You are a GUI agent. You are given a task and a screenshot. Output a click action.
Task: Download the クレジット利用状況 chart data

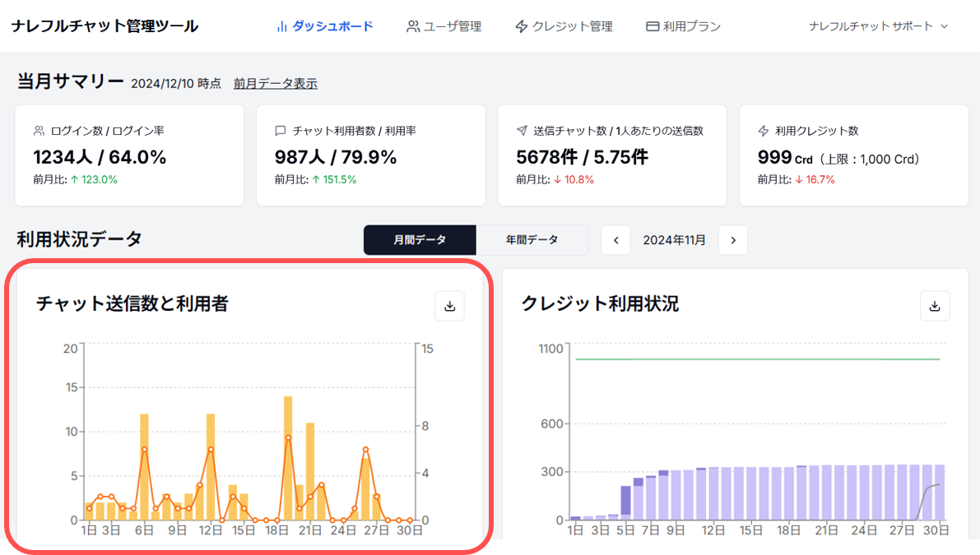(x=935, y=306)
